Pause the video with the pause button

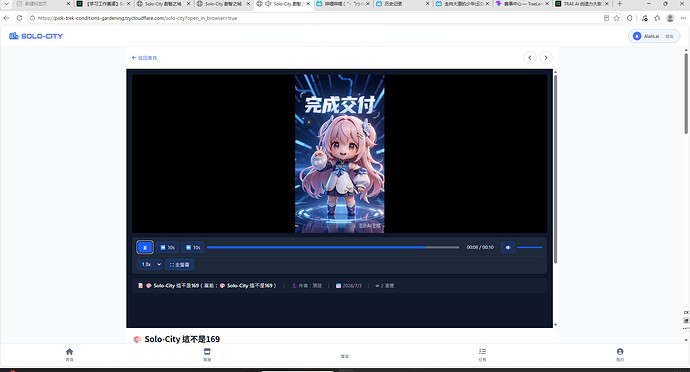[x=145, y=247]
